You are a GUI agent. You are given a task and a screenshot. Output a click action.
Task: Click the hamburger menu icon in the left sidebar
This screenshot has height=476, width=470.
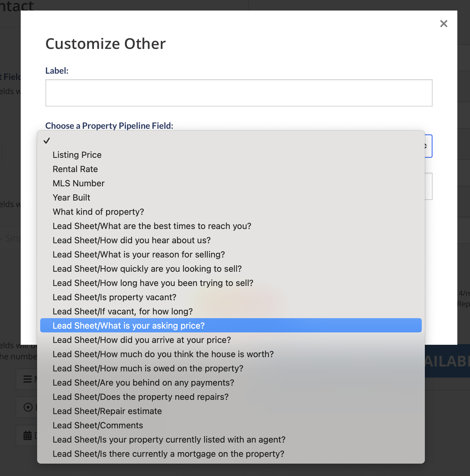coord(27,379)
